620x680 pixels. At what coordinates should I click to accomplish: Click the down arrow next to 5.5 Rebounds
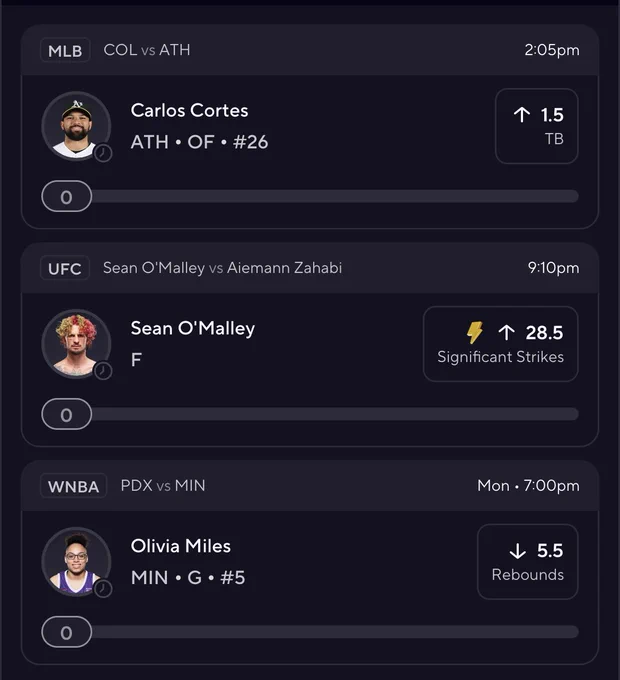(x=518, y=551)
